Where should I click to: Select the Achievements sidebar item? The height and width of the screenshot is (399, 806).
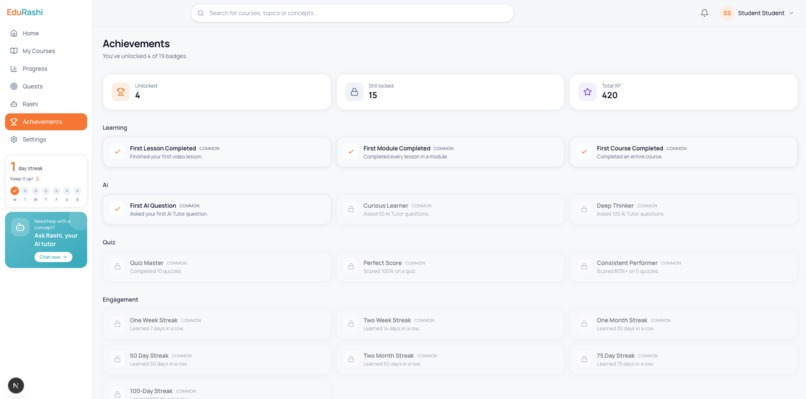[46, 122]
